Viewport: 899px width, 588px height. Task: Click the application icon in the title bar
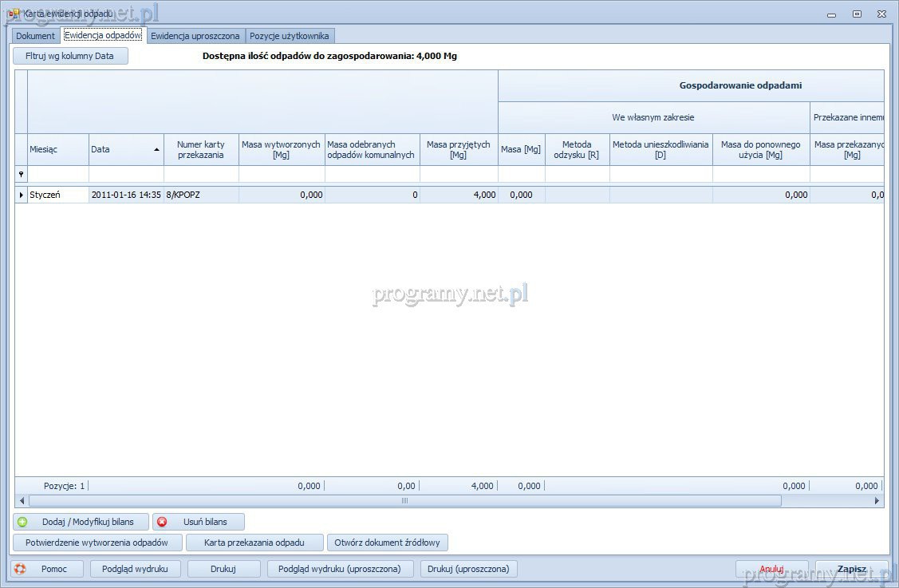tap(14, 14)
